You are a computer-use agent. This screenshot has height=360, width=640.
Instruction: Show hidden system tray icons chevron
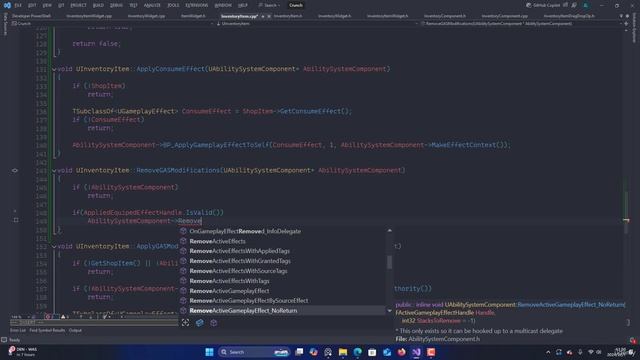click(x=548, y=352)
